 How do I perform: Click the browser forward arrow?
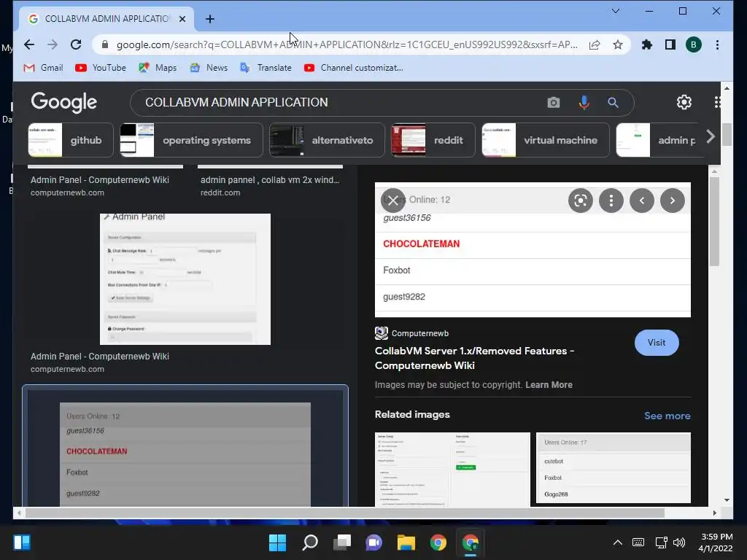53,44
